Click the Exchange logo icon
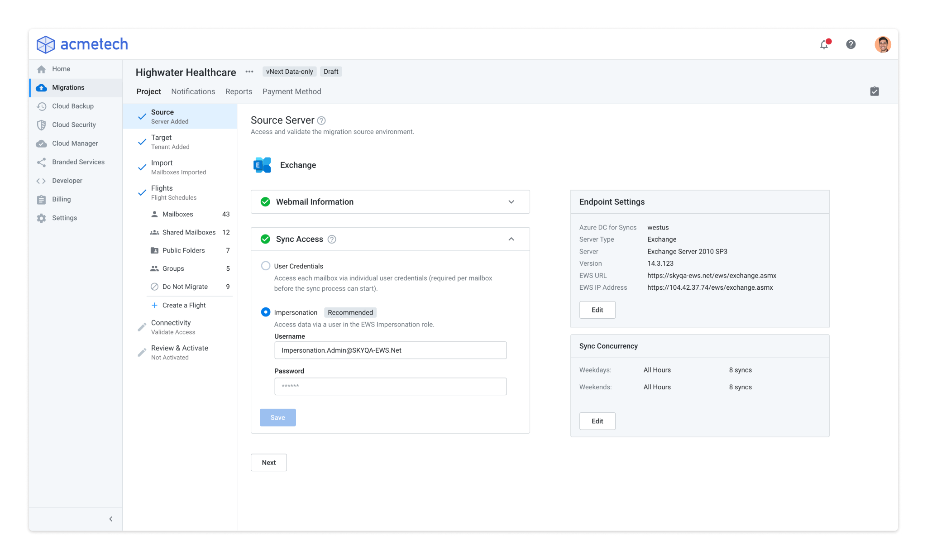 (261, 165)
